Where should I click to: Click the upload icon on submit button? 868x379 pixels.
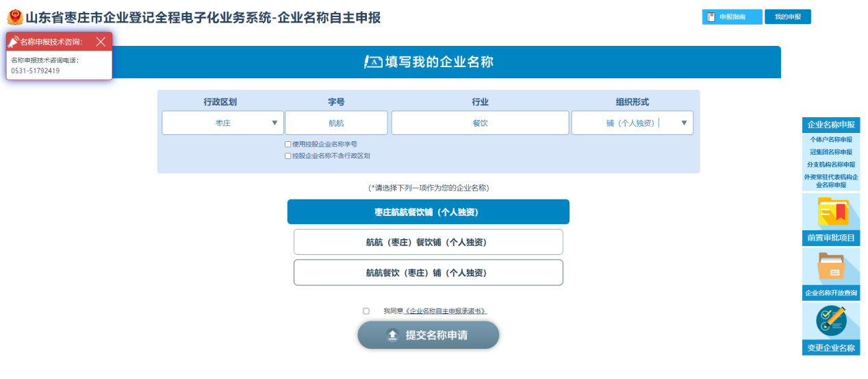pos(392,335)
